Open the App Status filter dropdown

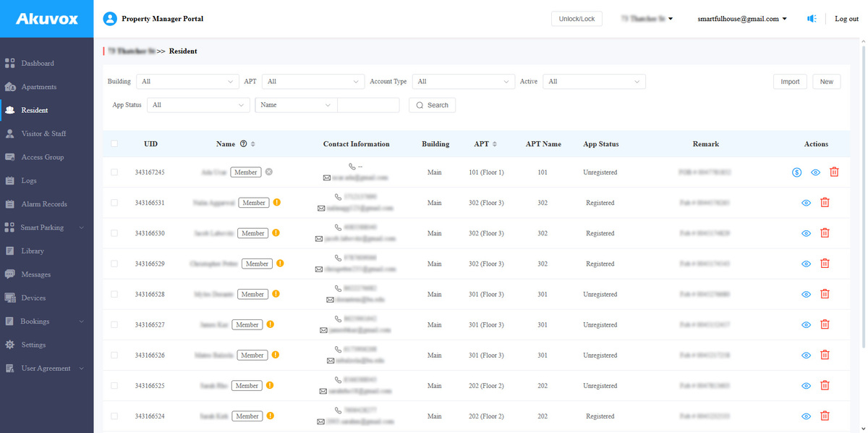[198, 105]
